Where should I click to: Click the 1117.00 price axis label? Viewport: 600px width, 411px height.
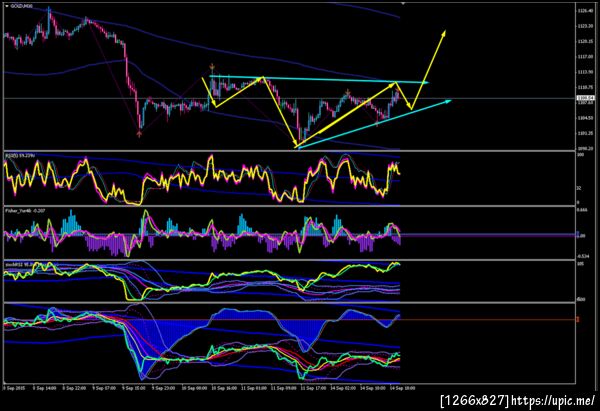[x=585, y=57]
